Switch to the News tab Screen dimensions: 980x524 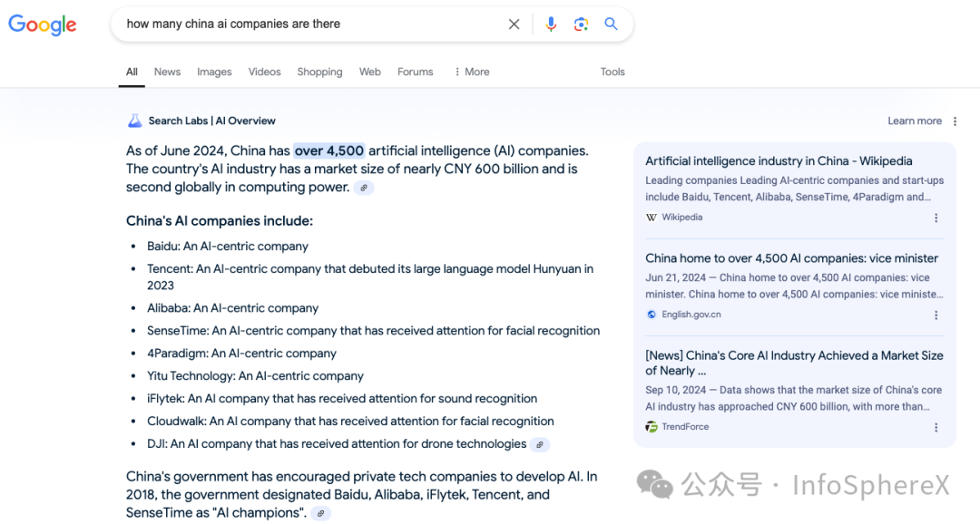(x=167, y=72)
